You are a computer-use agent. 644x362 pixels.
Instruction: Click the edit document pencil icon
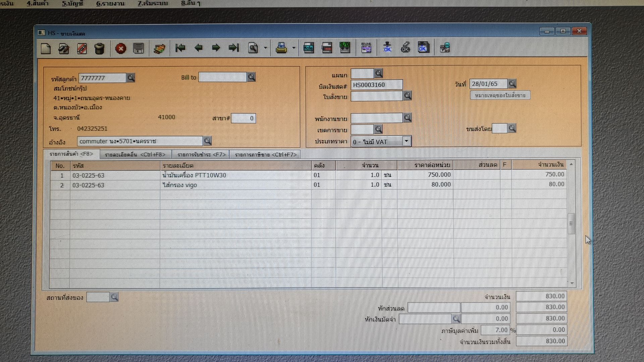(64, 49)
